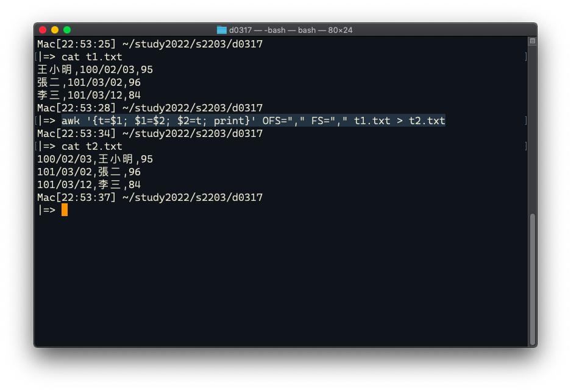Click the window title text d0317 -bash

[291, 30]
